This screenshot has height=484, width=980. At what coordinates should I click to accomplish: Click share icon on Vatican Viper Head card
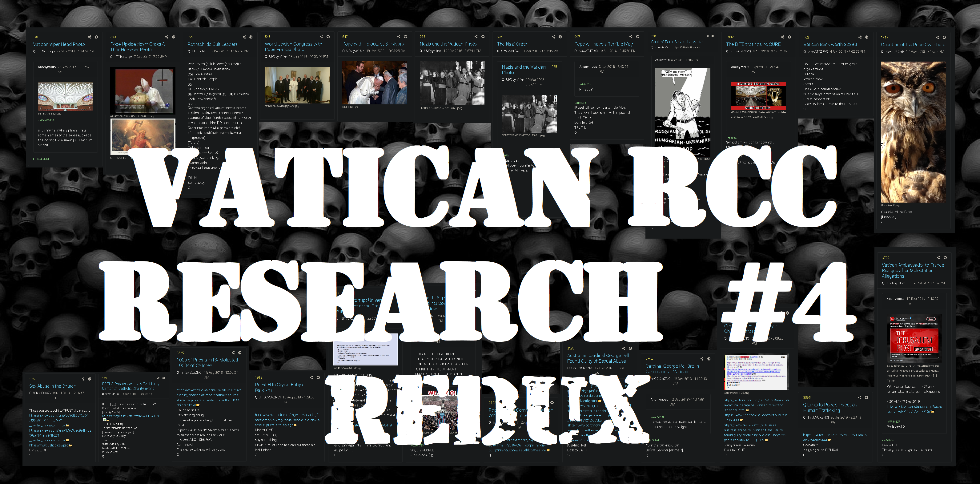pos(89,37)
